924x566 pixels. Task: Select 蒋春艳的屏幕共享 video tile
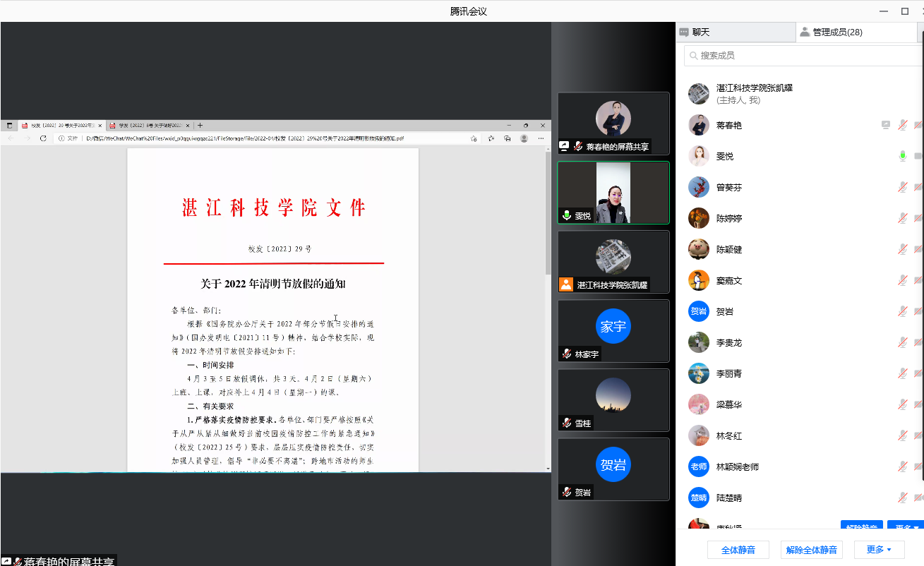[613, 124]
